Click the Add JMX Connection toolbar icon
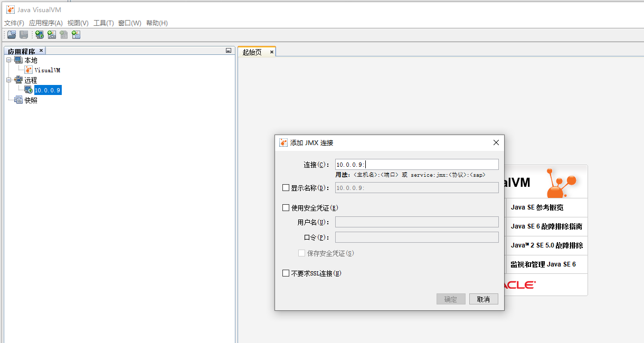Image resolution: width=644 pixels, height=343 pixels. pyautogui.click(x=51, y=34)
